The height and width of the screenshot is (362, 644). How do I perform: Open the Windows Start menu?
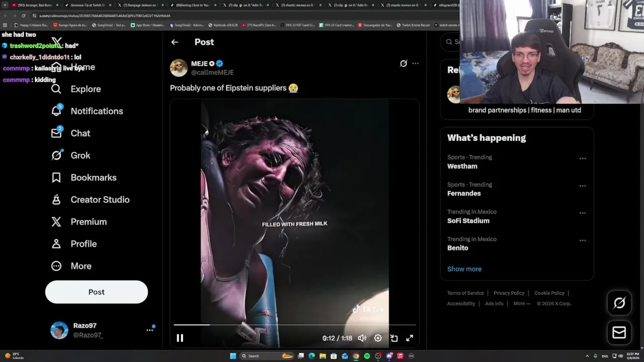point(233,356)
